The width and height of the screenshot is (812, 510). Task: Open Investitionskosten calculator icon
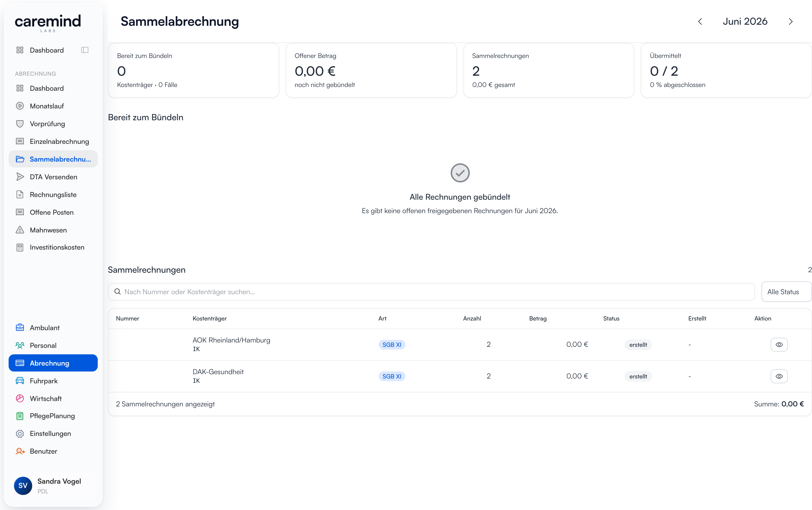click(x=20, y=247)
